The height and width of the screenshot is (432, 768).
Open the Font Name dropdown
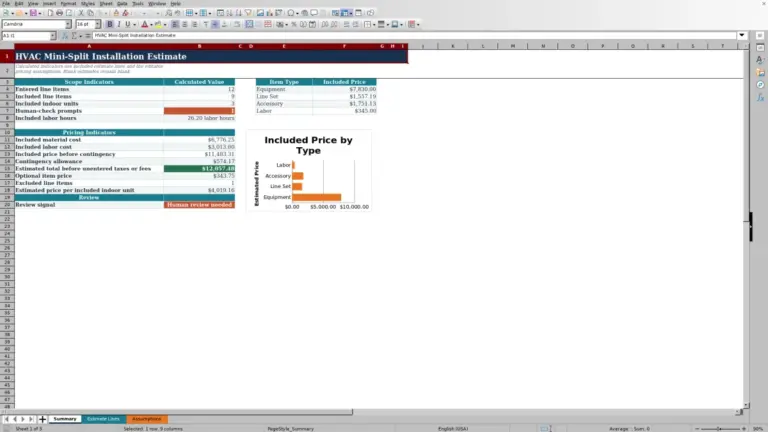(x=68, y=24)
